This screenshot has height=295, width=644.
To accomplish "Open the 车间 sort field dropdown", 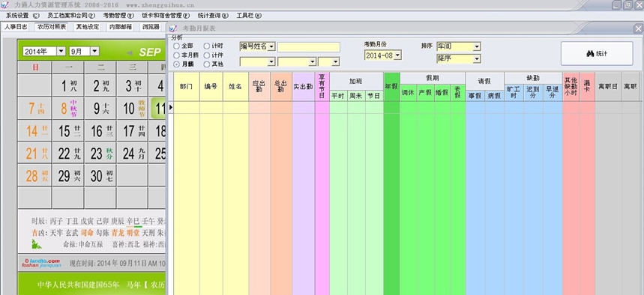I will tap(476, 46).
